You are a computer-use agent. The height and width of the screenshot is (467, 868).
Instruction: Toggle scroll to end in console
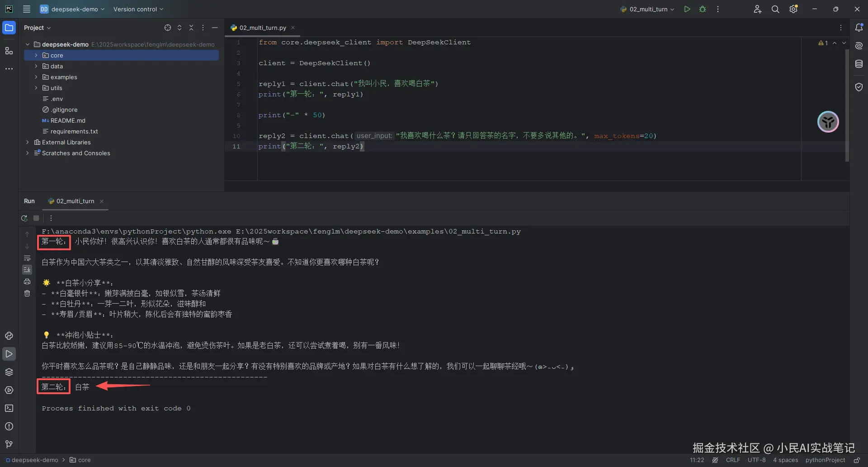point(27,270)
